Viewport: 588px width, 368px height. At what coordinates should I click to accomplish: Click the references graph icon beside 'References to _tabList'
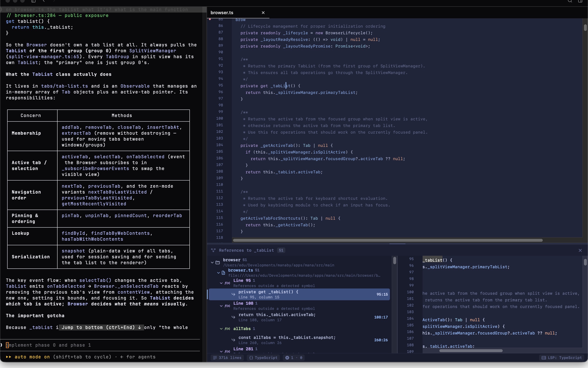tap(213, 250)
